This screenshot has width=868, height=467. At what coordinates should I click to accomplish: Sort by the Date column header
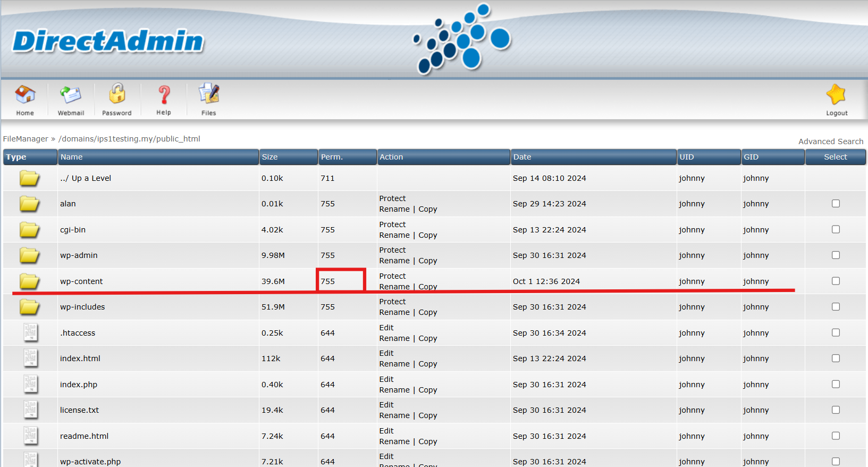click(x=522, y=157)
